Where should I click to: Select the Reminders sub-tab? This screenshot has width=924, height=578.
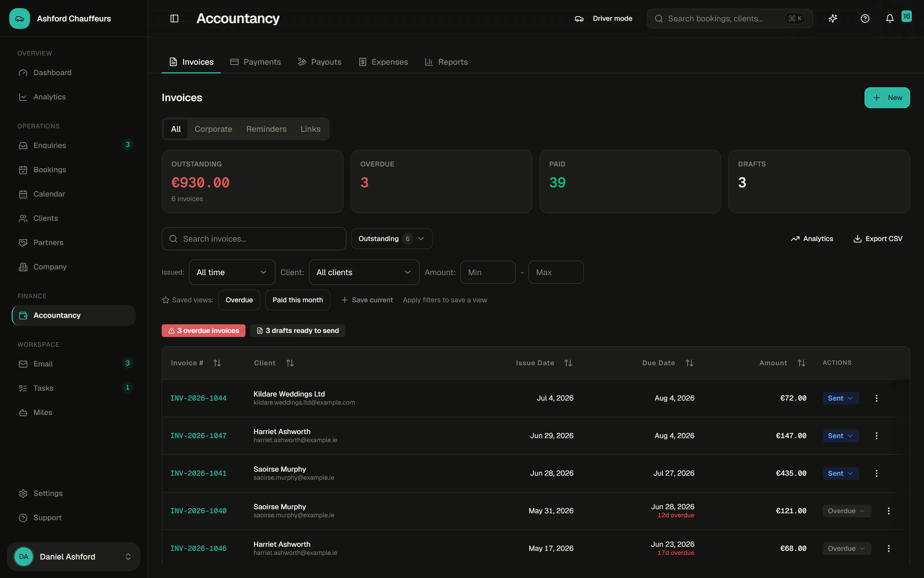[x=266, y=129]
